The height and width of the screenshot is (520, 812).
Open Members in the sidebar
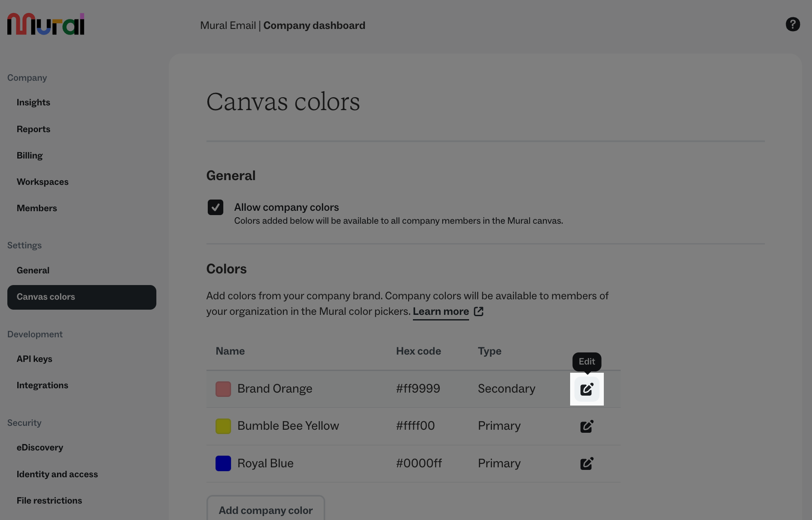coord(37,208)
